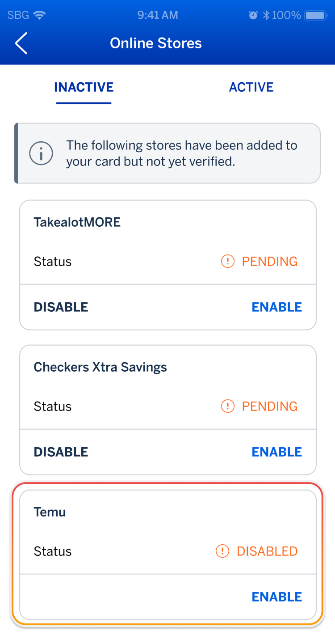Screen dimensions: 335x644
Task: Select the INACTIVE tab
Action: tap(84, 87)
